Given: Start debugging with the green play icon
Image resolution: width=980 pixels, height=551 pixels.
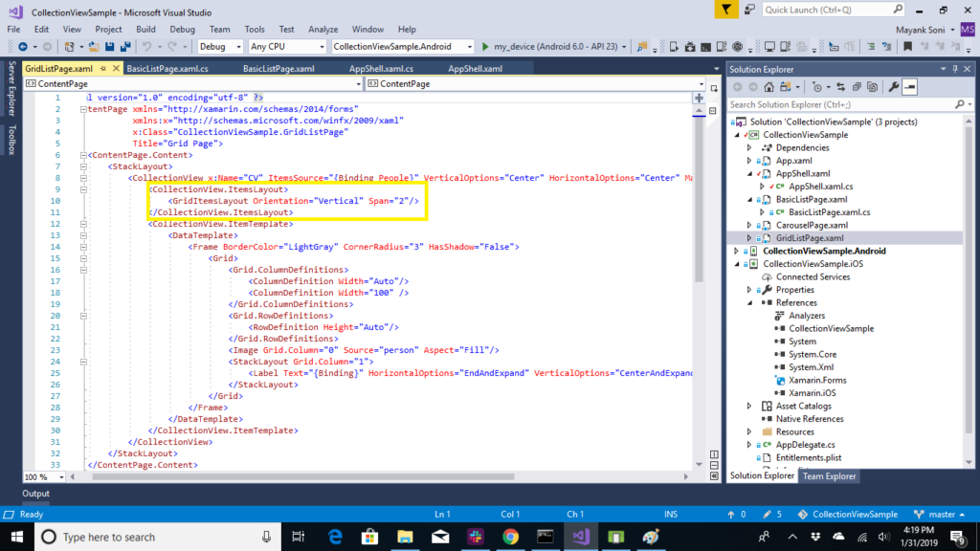Looking at the screenshot, I should (x=485, y=47).
